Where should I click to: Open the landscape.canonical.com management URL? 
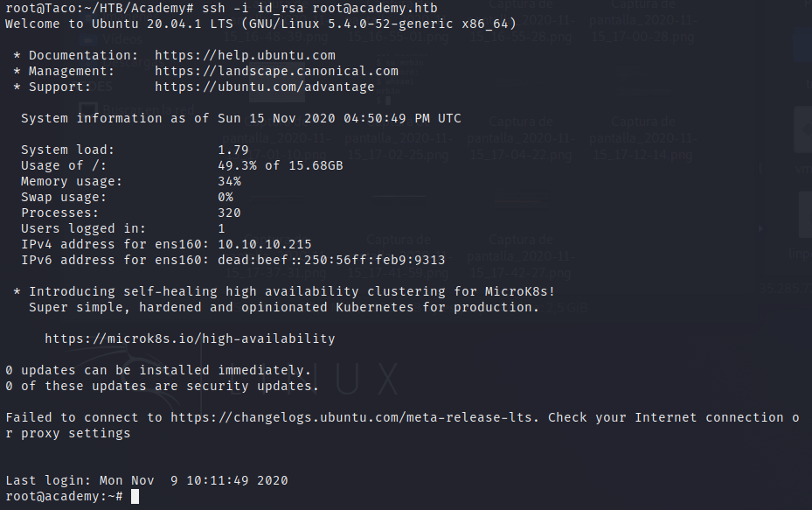(276, 71)
